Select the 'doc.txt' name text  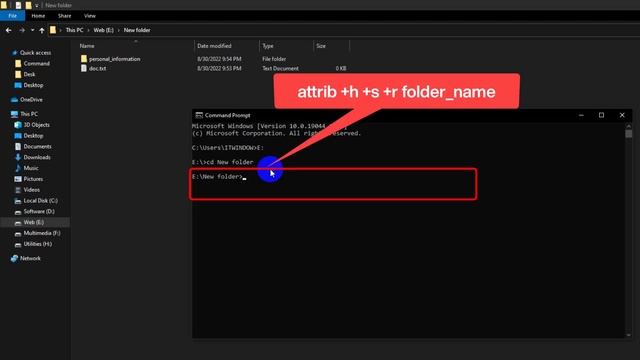98,69
